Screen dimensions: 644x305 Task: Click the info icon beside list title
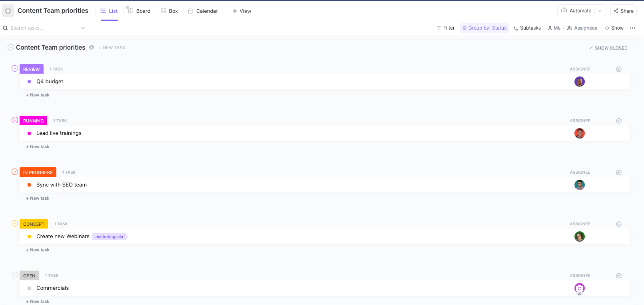point(92,47)
